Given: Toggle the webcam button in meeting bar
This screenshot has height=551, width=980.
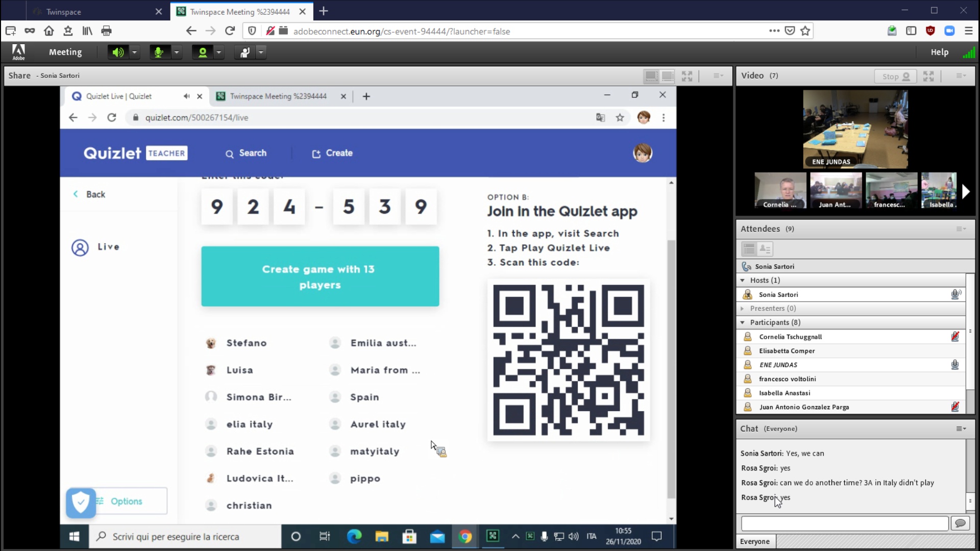Looking at the screenshot, I should coord(202,52).
